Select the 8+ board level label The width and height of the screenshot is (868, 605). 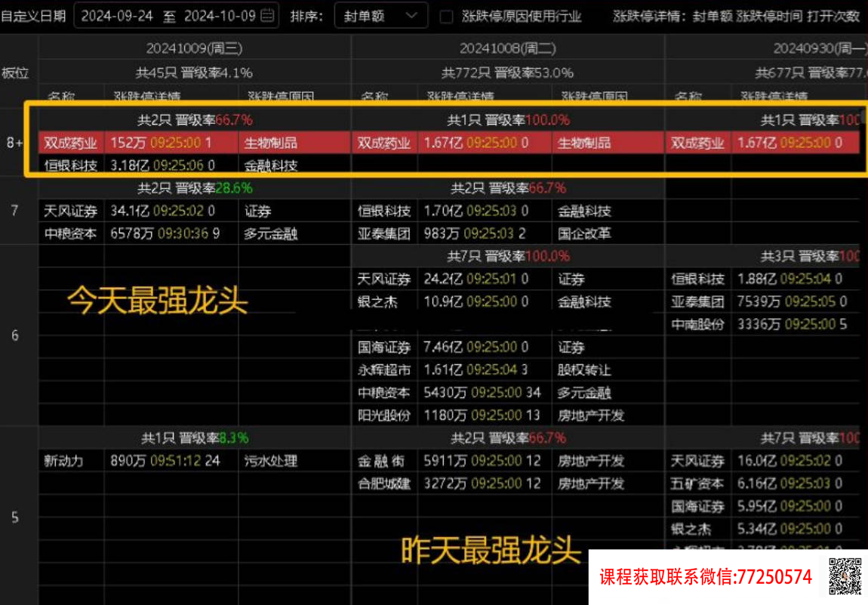[x=15, y=143]
